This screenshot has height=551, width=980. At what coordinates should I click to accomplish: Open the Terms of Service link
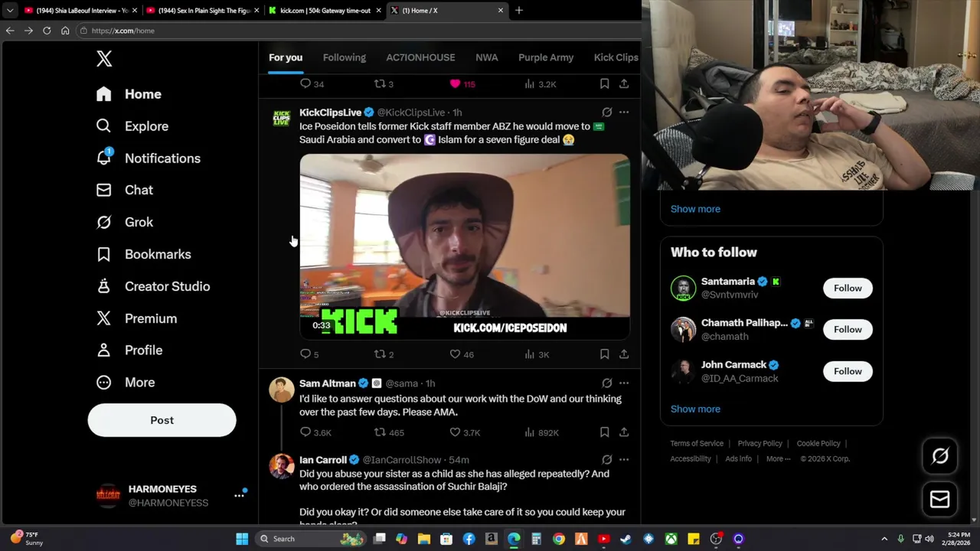click(x=697, y=443)
